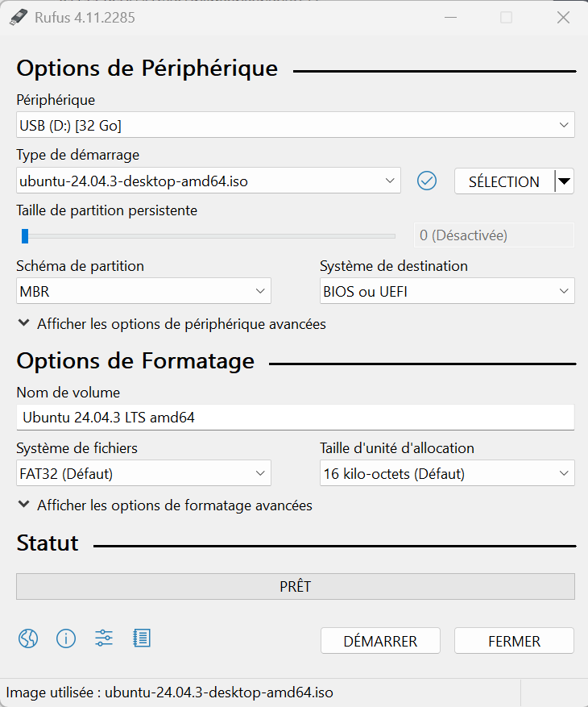Expand advanced device options (périphérique avancées)
This screenshot has width=588, height=707.
(172, 324)
